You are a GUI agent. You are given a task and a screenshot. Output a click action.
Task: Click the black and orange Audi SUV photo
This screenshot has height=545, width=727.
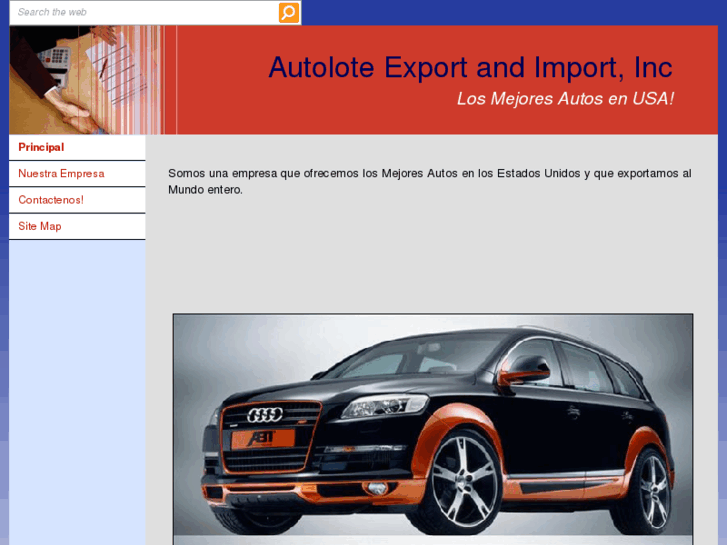(x=433, y=429)
